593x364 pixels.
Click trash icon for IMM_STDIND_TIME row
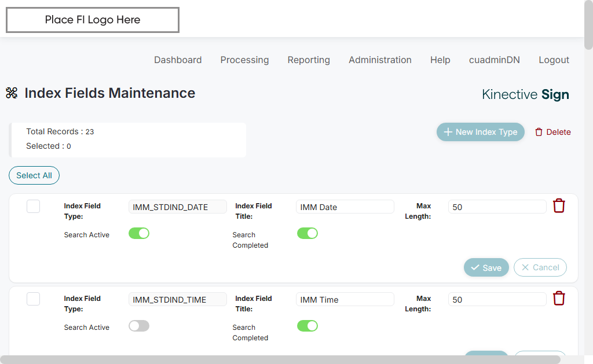click(559, 299)
